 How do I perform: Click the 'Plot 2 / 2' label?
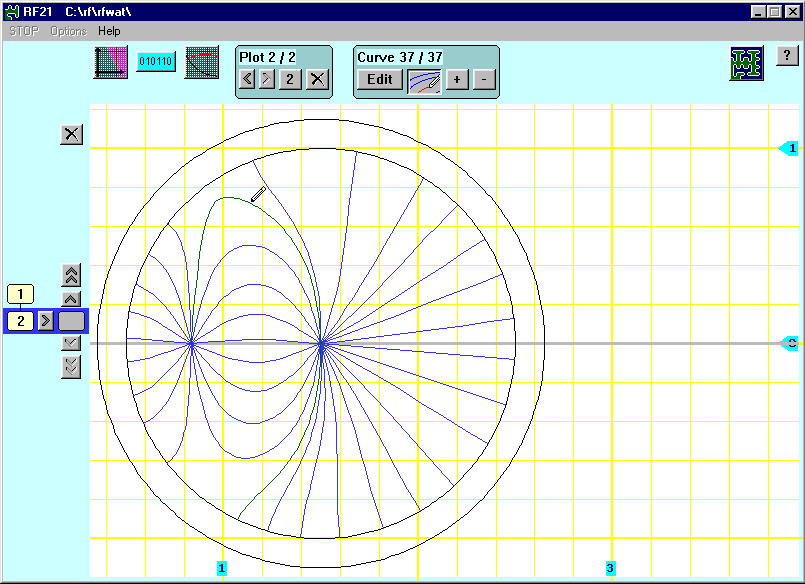267,57
